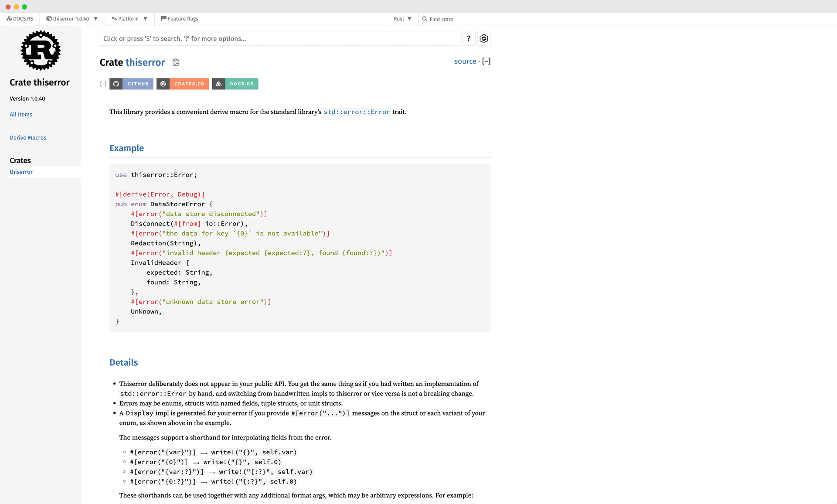Click the copy item path clipboard icon
Image resolution: width=837 pixels, height=504 pixels.
tap(176, 62)
